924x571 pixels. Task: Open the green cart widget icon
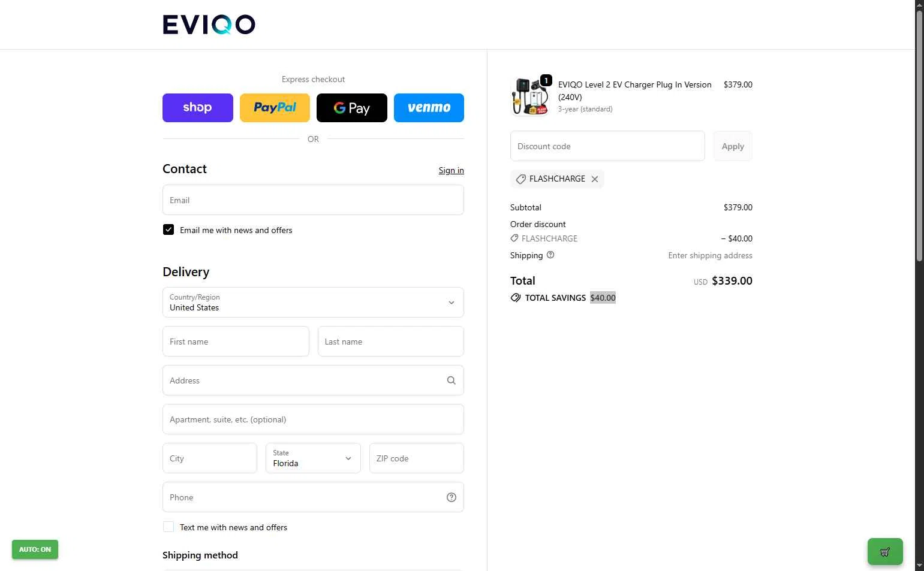click(x=885, y=552)
